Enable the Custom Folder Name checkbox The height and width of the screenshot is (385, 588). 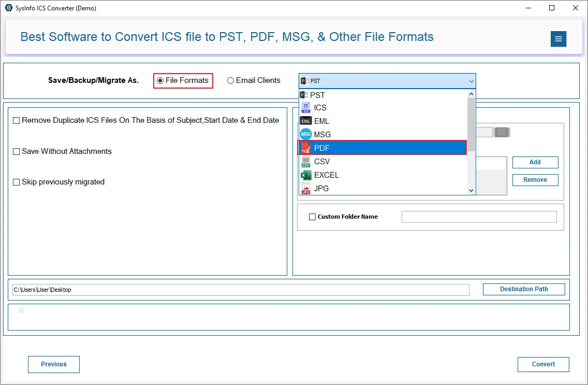[x=312, y=217]
